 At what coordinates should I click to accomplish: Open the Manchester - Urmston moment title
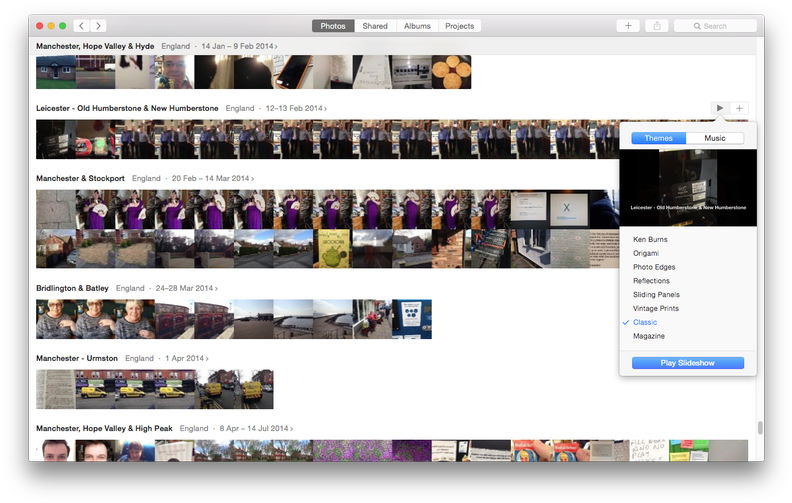coord(77,358)
